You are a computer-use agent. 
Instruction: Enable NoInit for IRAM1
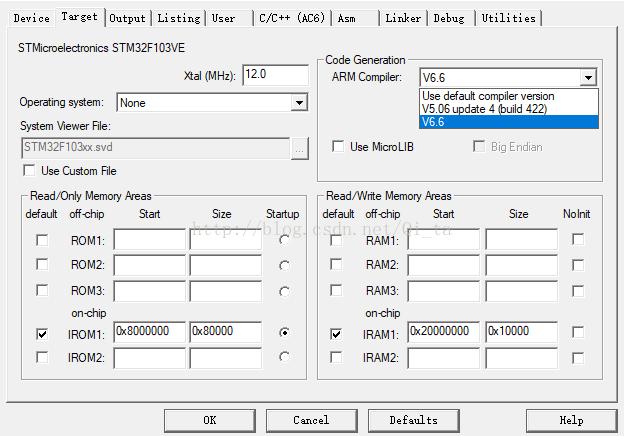point(578,332)
